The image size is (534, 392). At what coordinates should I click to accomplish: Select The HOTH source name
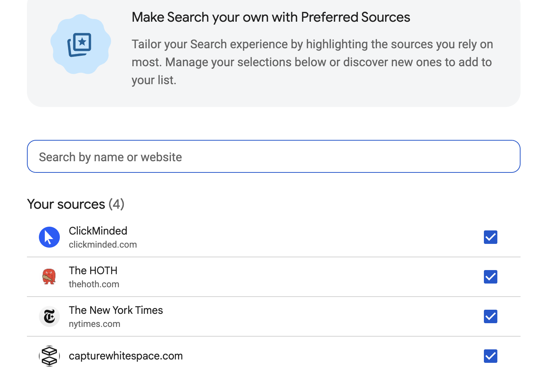tap(93, 270)
